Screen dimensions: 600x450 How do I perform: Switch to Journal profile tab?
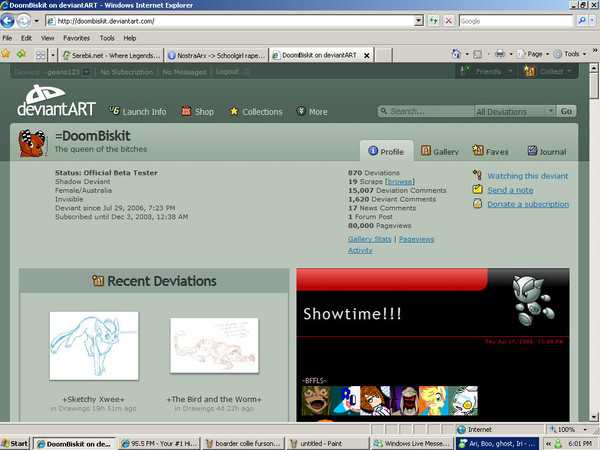pos(547,152)
